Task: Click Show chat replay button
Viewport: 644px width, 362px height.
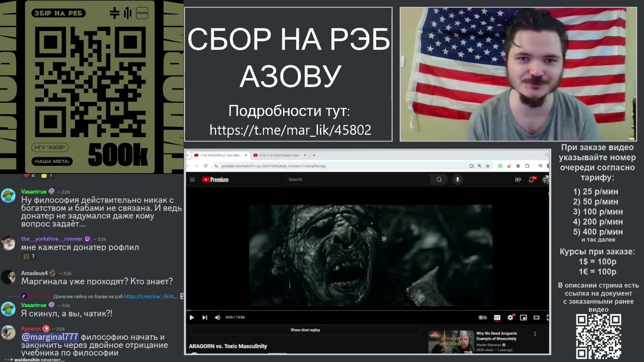Action: click(305, 330)
